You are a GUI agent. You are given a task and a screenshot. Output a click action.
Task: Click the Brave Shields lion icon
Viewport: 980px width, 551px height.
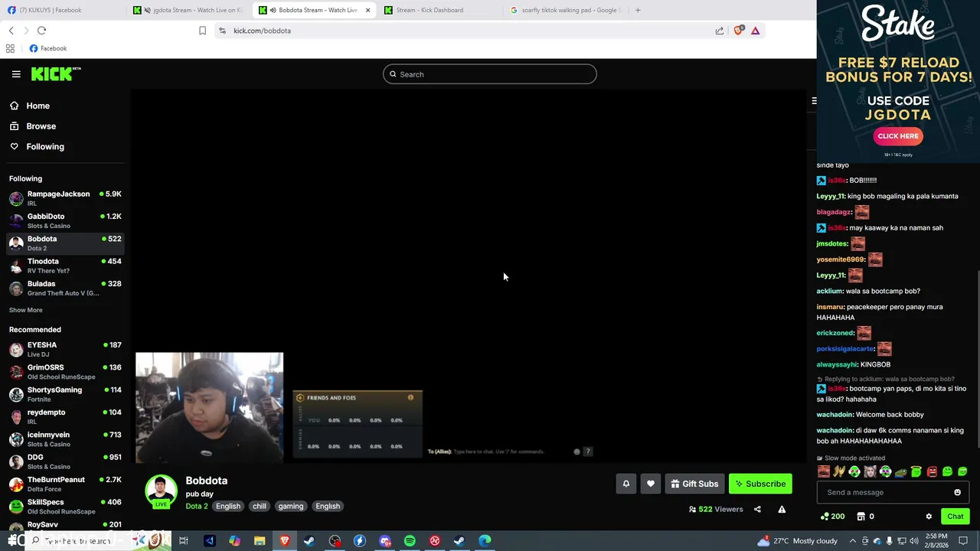pos(738,31)
